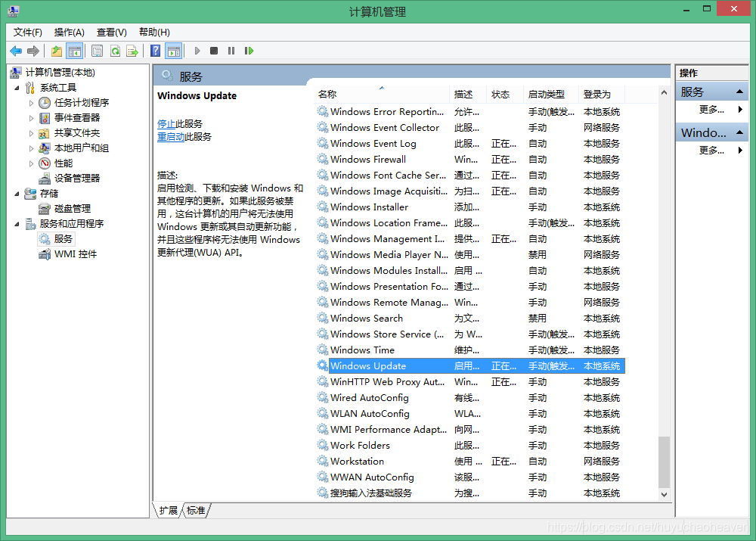Open the 查看(V) menu
756x541 pixels.
112,33
